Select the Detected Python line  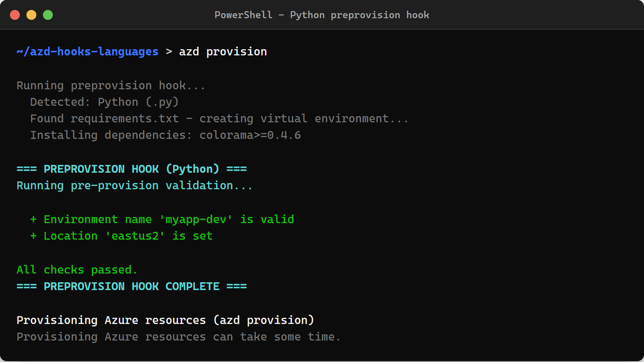pos(104,102)
